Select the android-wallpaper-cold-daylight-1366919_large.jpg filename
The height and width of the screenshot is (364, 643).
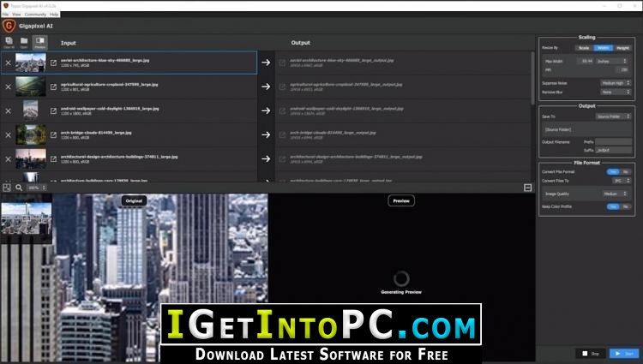pos(110,109)
